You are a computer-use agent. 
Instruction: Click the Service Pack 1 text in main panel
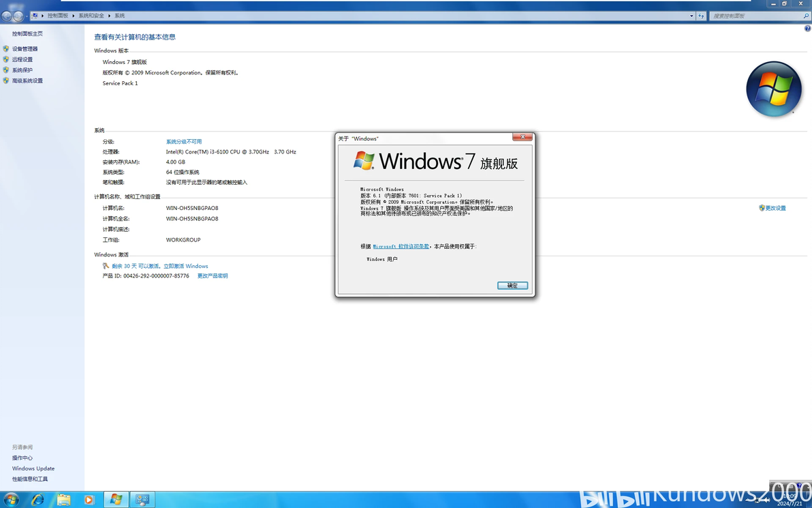click(120, 83)
